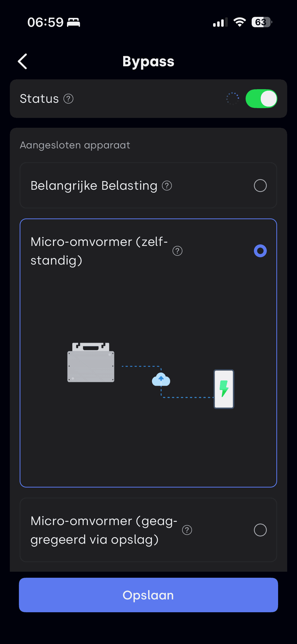Tap the Belangrijke Belasting option label

tap(94, 186)
